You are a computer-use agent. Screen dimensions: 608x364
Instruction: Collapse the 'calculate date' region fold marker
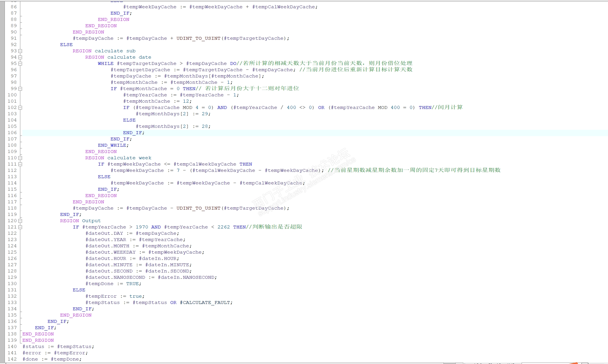point(20,57)
